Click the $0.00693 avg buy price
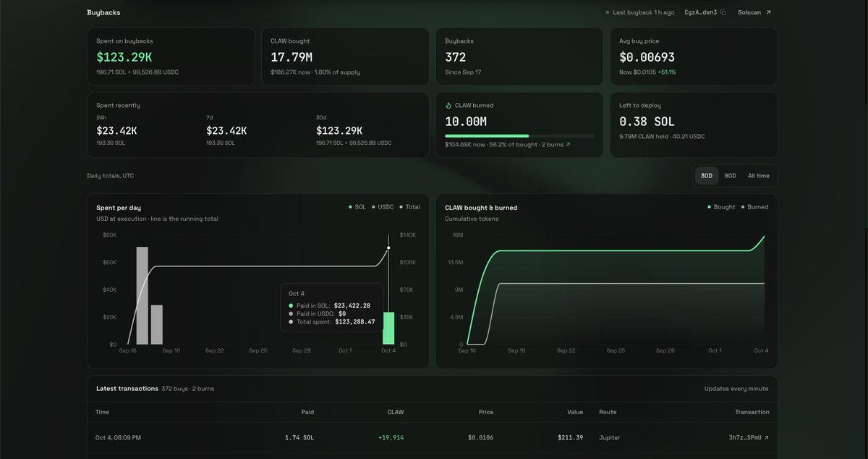This screenshot has width=868, height=459. [647, 57]
